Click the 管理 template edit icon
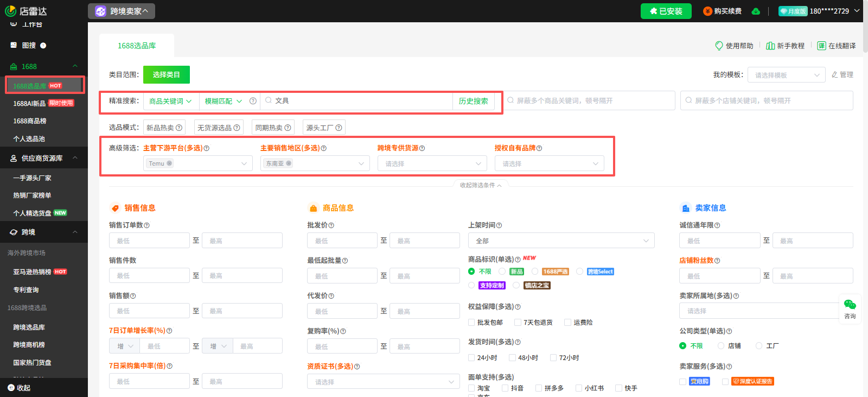868x397 pixels. tap(835, 75)
